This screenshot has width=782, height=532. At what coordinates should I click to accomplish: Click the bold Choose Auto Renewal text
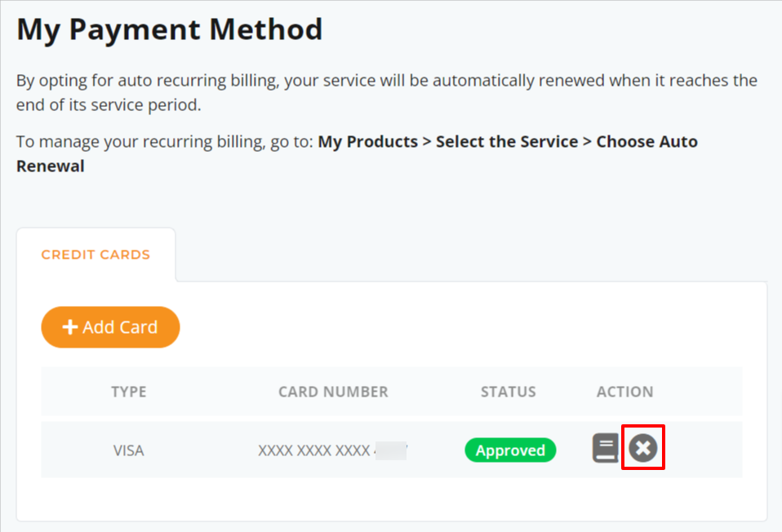[x=357, y=153]
